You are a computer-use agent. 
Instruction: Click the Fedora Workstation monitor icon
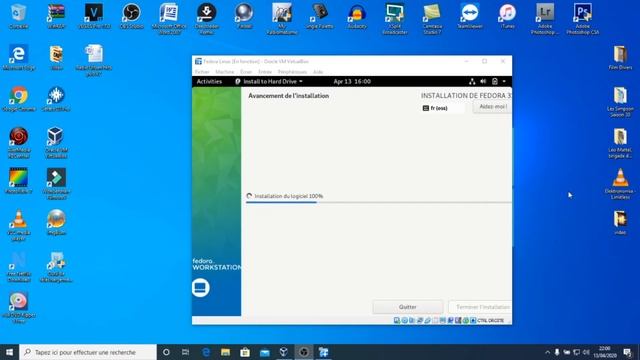pyautogui.click(x=200, y=288)
